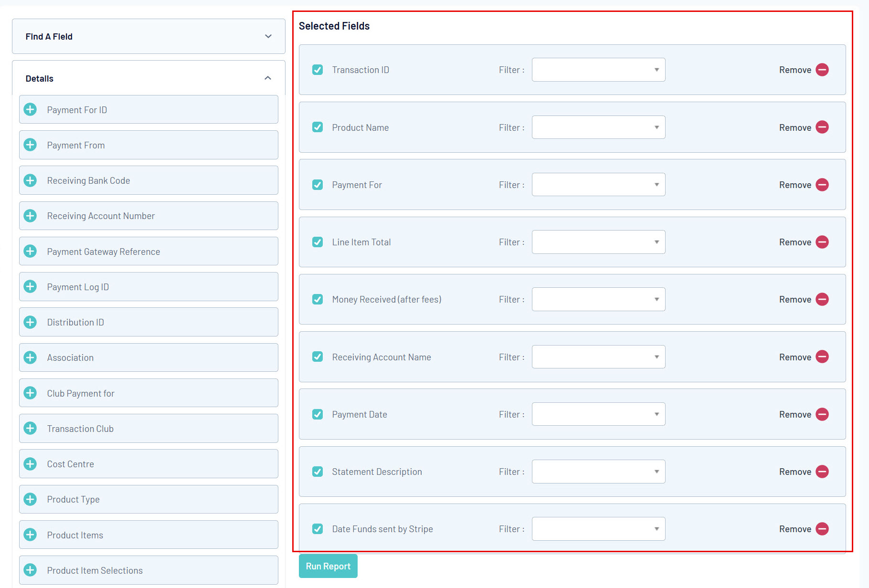Uncheck the Receiving Account Name checkbox

[x=318, y=357]
